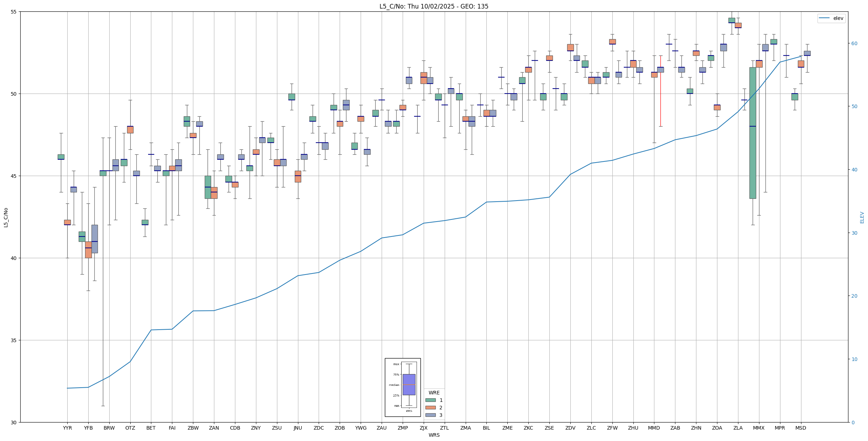Click the WRE legend title
Screen dimensions: 868x441
tap(434, 393)
